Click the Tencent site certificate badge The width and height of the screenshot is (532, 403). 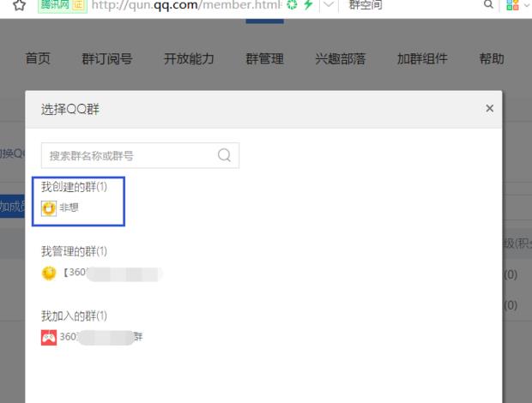pos(63,5)
